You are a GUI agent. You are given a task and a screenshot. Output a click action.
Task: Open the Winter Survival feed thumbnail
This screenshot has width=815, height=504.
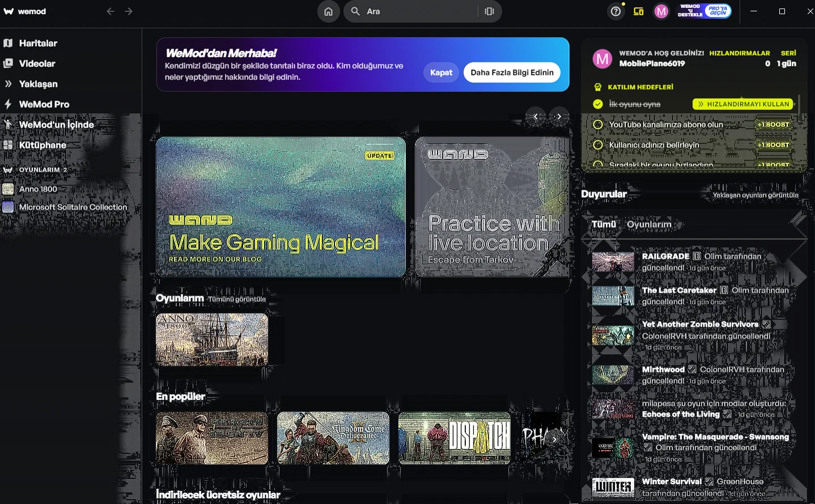click(613, 487)
